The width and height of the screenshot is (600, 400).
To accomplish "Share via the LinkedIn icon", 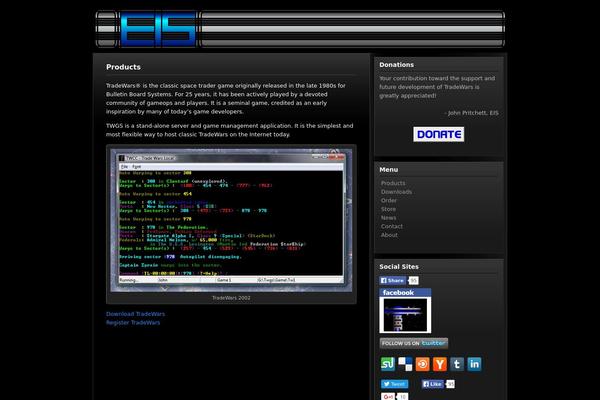I will (474, 364).
